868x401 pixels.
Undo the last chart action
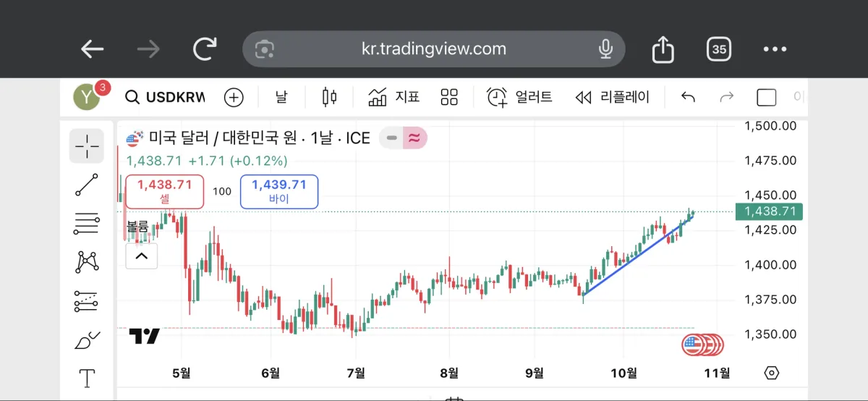pos(689,97)
